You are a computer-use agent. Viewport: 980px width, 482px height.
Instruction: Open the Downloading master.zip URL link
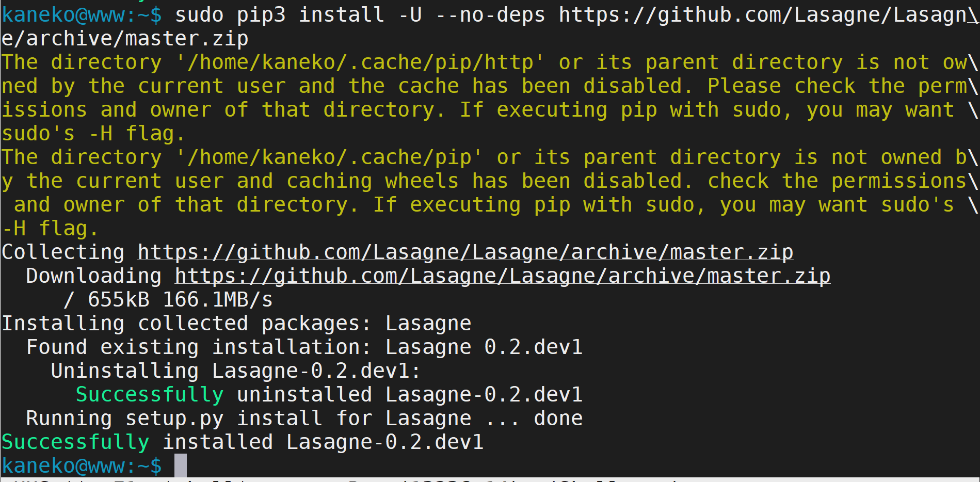click(503, 276)
